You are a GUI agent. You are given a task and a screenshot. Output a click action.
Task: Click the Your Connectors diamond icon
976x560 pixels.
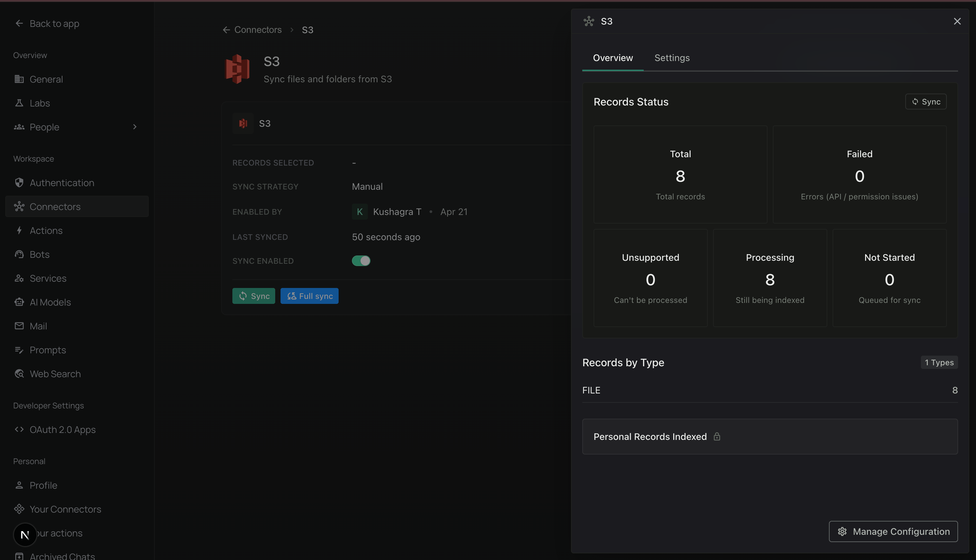point(19,509)
